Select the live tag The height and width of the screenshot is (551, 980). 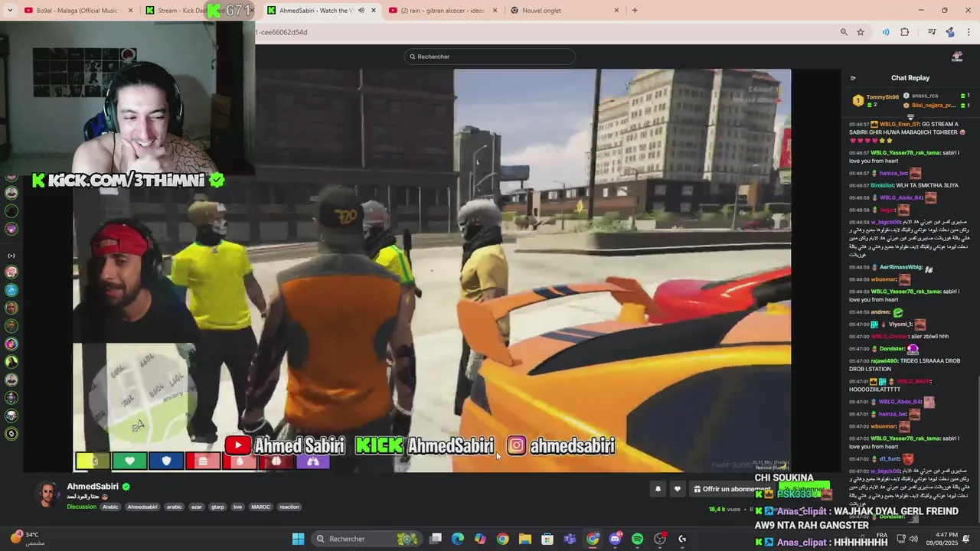[x=237, y=507]
